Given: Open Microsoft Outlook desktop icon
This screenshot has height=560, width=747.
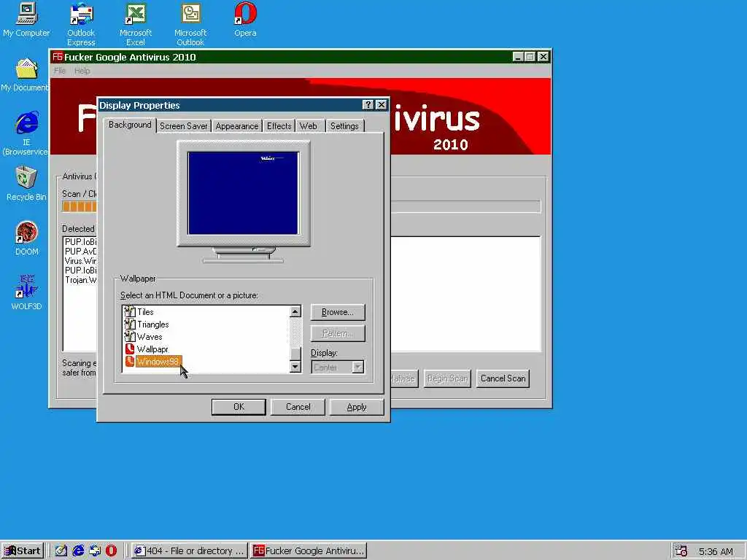Looking at the screenshot, I should [x=190, y=24].
